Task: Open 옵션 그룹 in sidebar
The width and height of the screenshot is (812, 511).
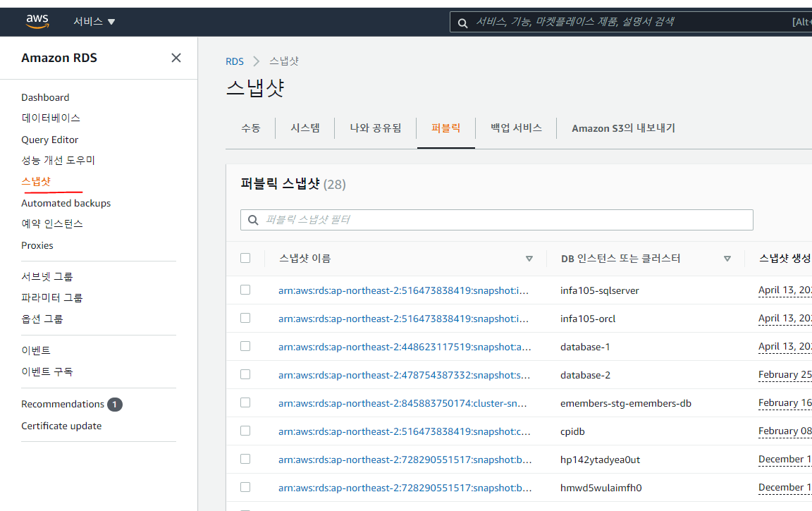Action: pyautogui.click(x=42, y=319)
